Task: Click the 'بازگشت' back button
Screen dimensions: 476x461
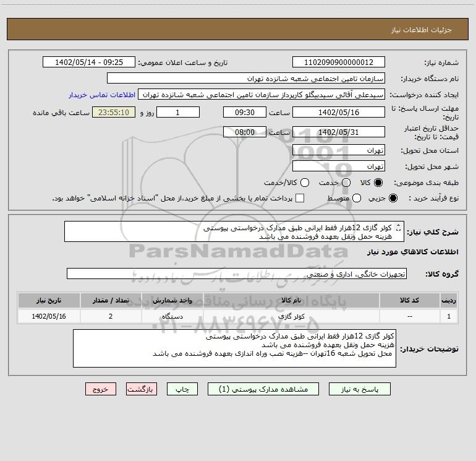Action: coord(142,389)
